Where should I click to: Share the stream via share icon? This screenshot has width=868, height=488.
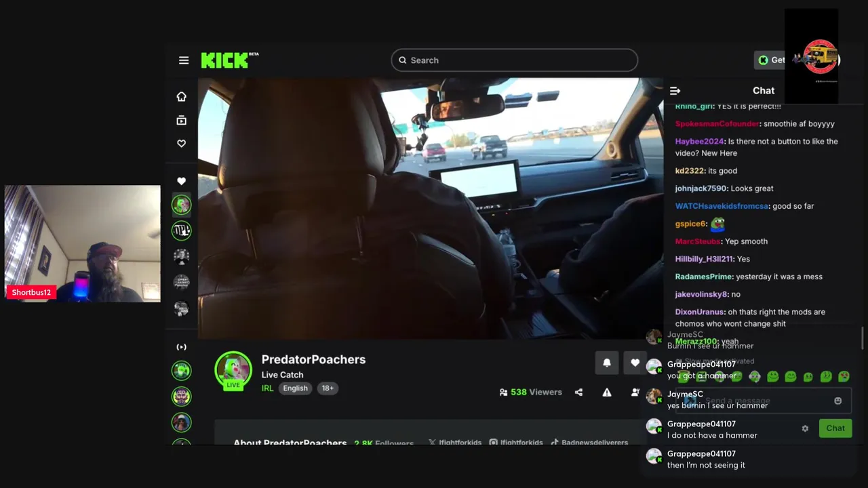pos(578,392)
